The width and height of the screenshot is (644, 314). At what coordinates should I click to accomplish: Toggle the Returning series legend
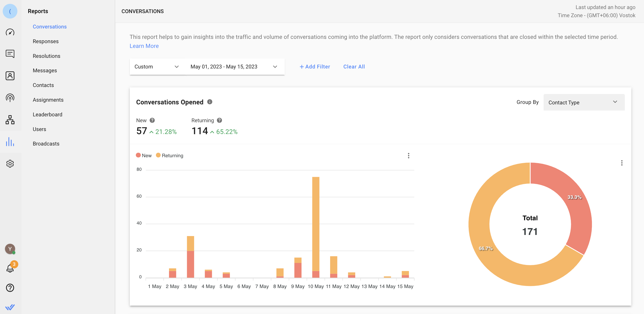pos(170,155)
